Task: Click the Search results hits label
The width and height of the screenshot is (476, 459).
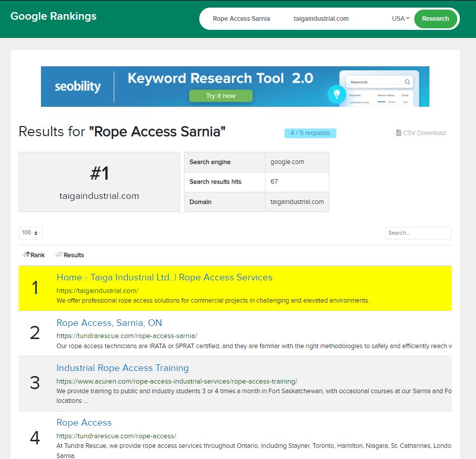Action: point(215,182)
